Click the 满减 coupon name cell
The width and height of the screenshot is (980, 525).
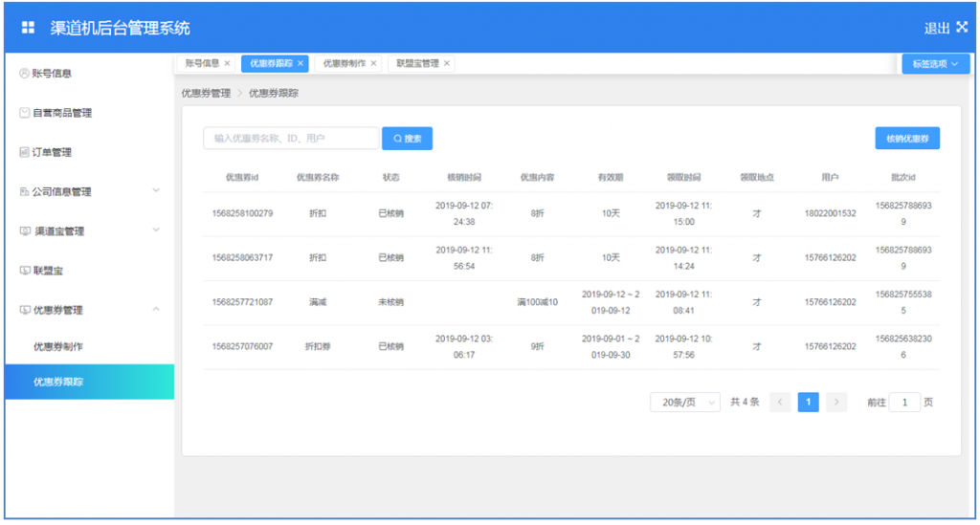(318, 302)
